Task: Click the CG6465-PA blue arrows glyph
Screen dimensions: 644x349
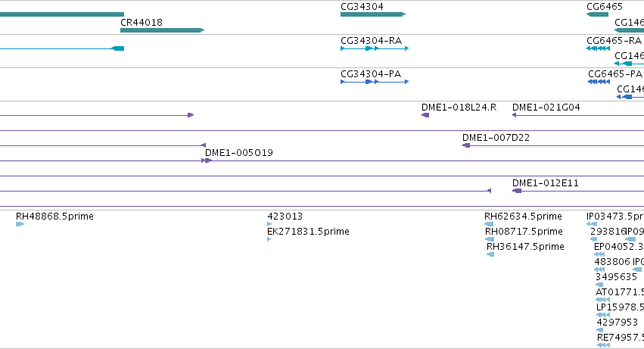Action: (599, 82)
